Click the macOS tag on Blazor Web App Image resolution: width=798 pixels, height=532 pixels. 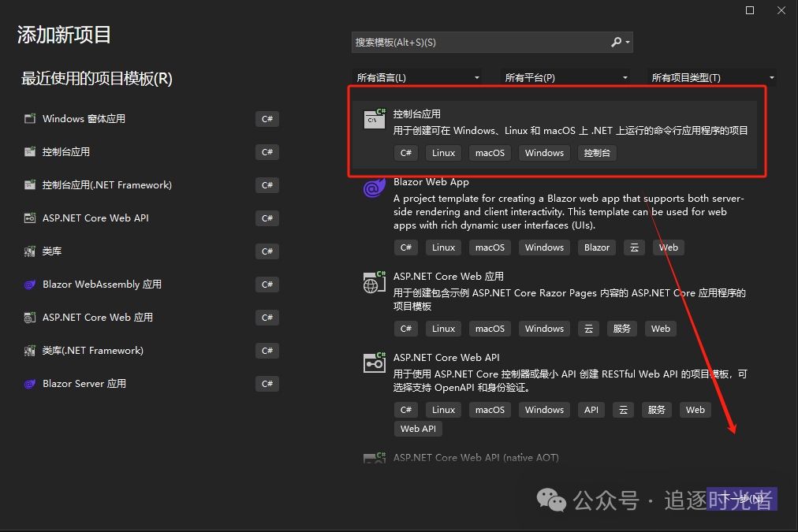pyautogui.click(x=490, y=247)
